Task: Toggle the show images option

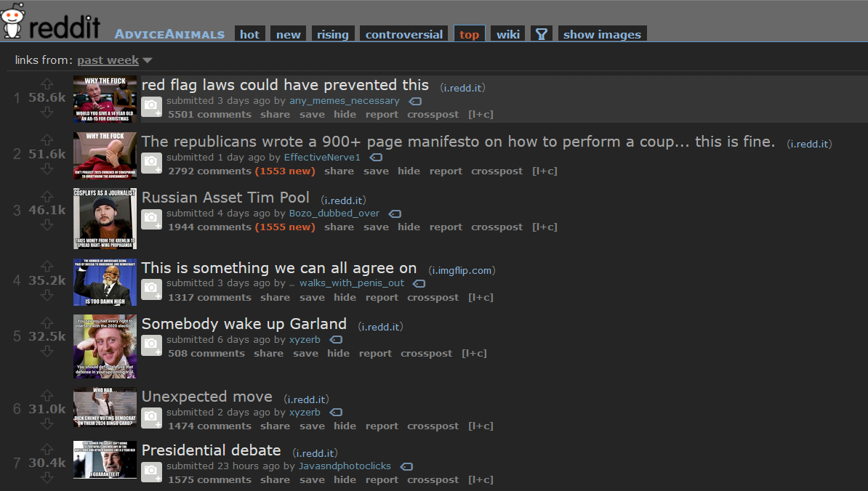Action: (x=602, y=34)
